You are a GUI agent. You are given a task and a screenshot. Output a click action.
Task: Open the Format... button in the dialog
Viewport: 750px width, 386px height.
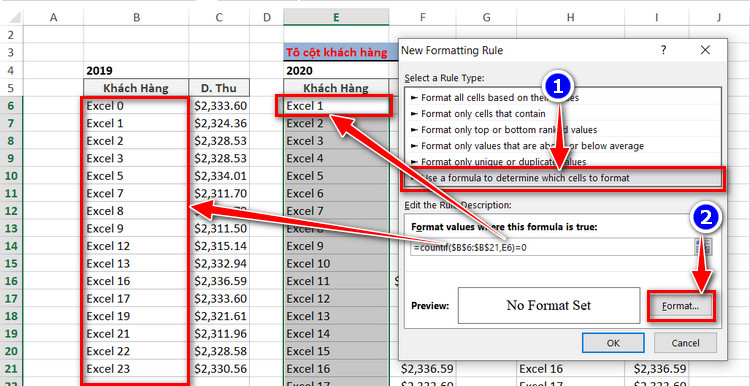(681, 307)
